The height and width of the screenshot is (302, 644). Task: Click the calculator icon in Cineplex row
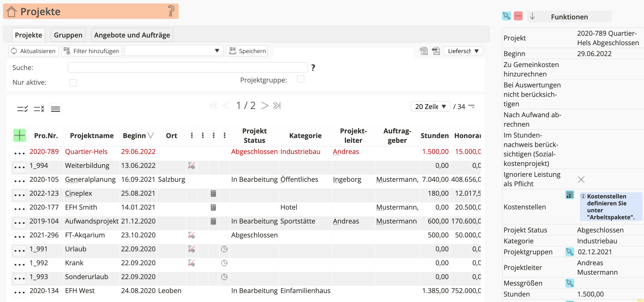[x=213, y=193]
